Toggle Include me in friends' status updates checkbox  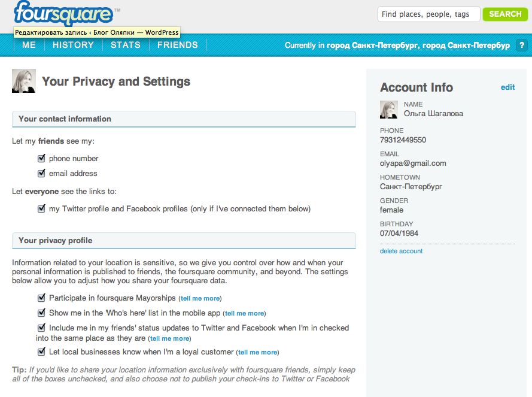pos(41,328)
